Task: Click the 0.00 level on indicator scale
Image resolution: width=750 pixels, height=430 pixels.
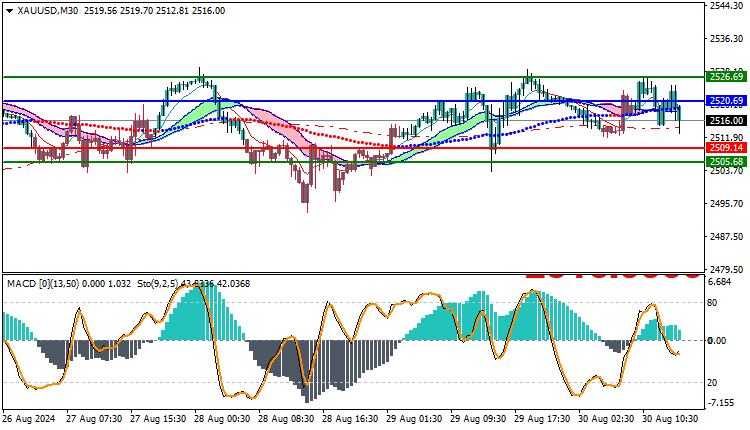Action: point(717,341)
